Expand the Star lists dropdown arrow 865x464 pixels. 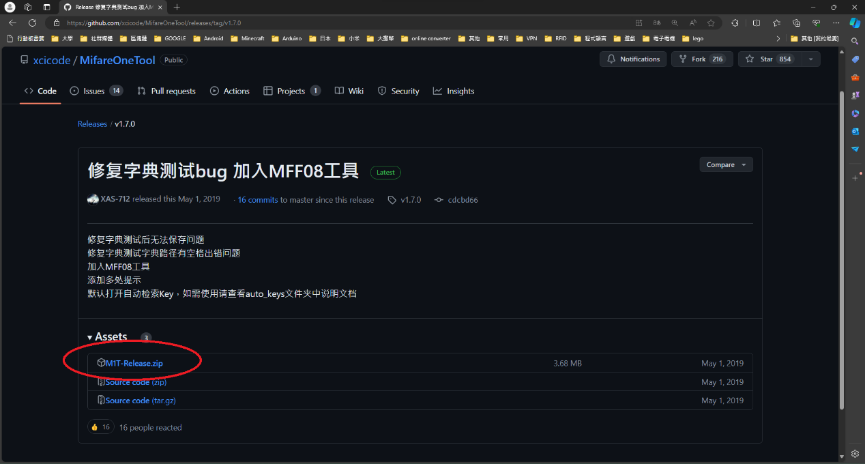811,59
